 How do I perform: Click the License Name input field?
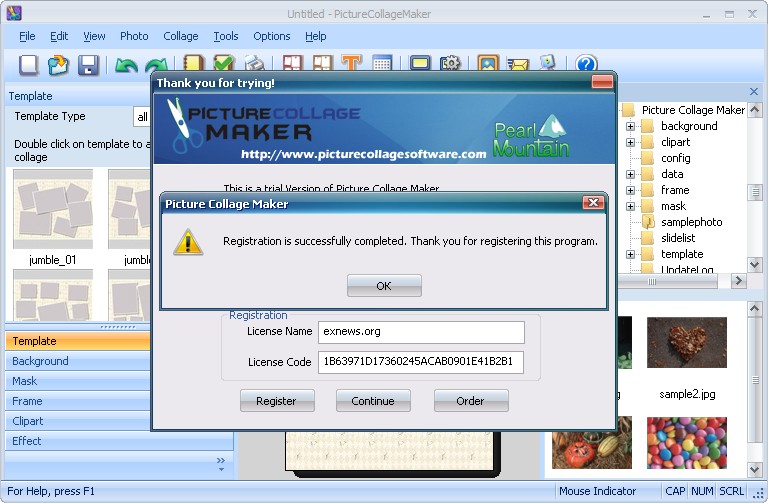click(x=421, y=332)
